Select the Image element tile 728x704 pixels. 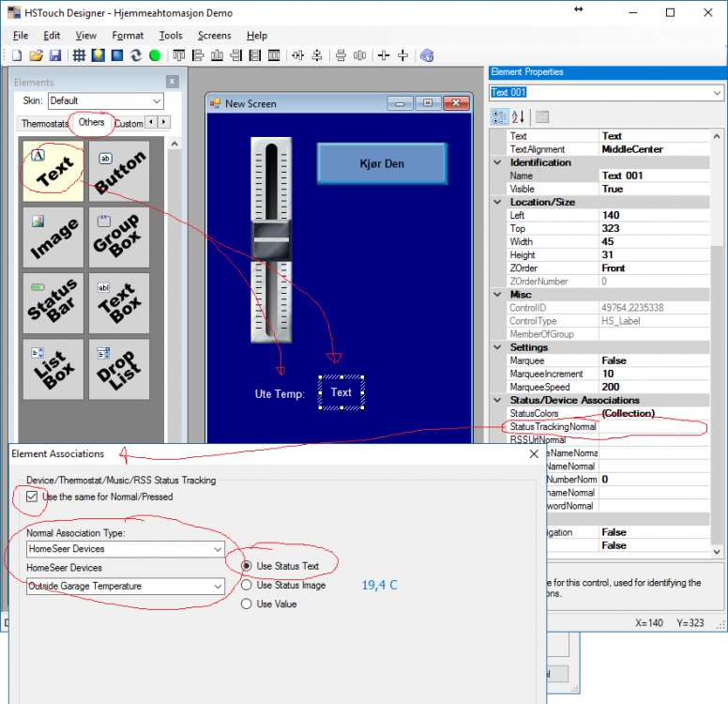pos(53,237)
